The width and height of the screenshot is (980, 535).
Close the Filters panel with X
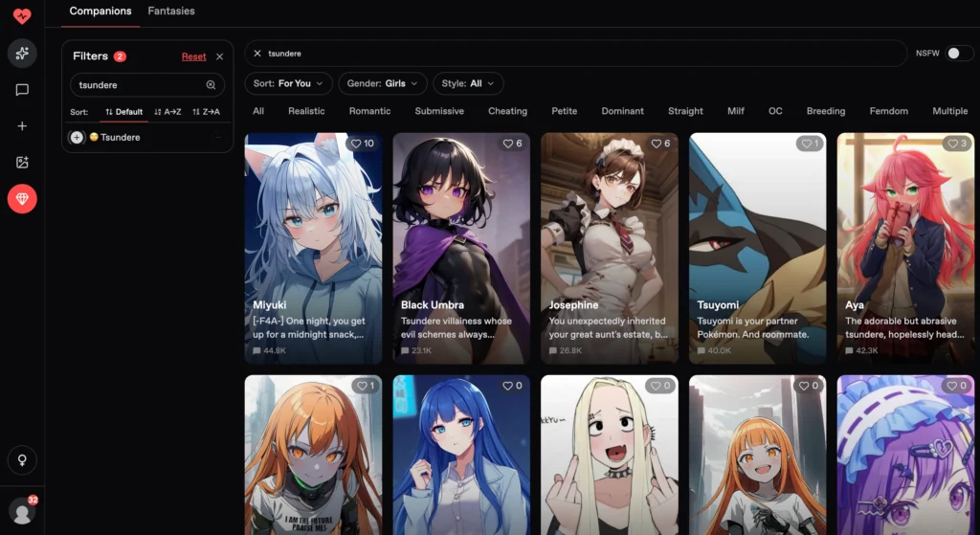tap(219, 56)
